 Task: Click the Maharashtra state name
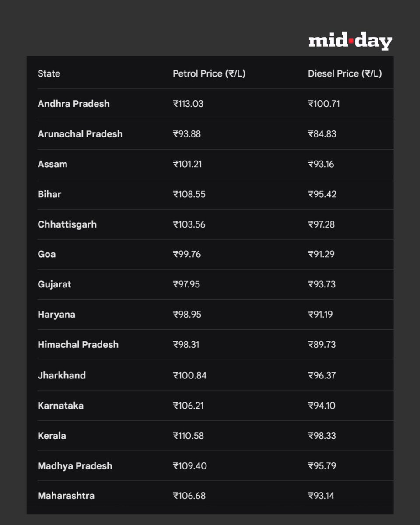coord(66,496)
